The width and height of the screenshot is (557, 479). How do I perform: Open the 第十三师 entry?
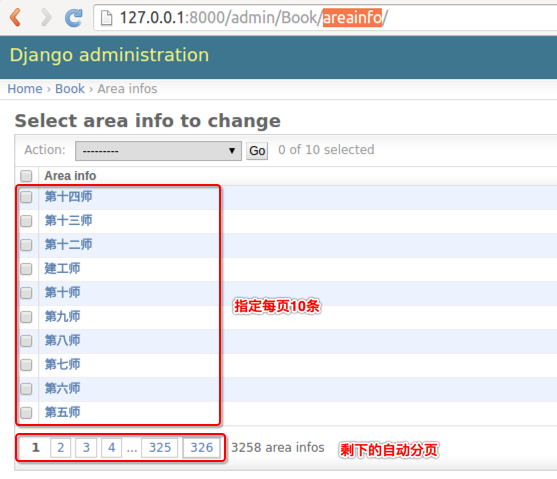pos(69,221)
